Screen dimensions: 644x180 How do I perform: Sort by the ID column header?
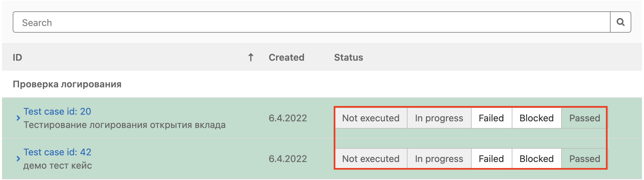(17, 58)
